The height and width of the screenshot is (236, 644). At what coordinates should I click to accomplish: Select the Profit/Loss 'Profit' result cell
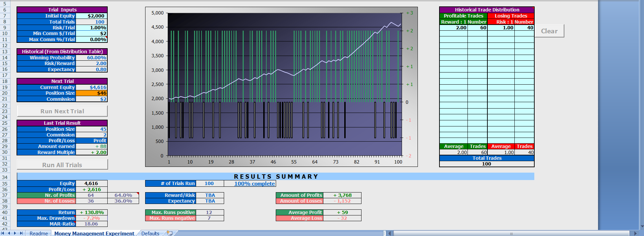(91, 141)
